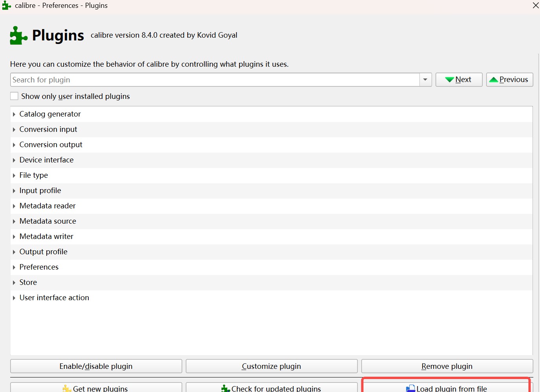
Task: Open Get new plugins
Action: pyautogui.click(x=96, y=388)
